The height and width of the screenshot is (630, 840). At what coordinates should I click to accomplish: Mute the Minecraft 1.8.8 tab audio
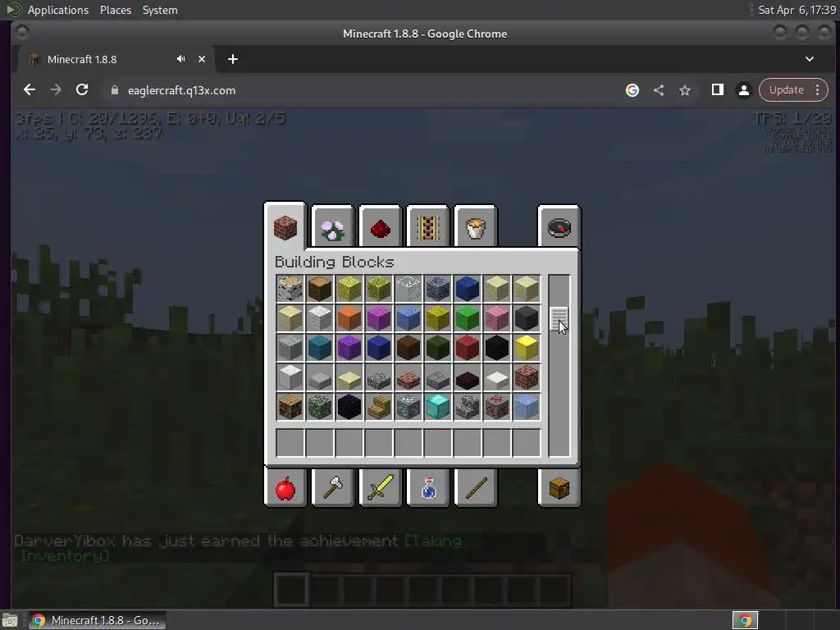pos(181,59)
